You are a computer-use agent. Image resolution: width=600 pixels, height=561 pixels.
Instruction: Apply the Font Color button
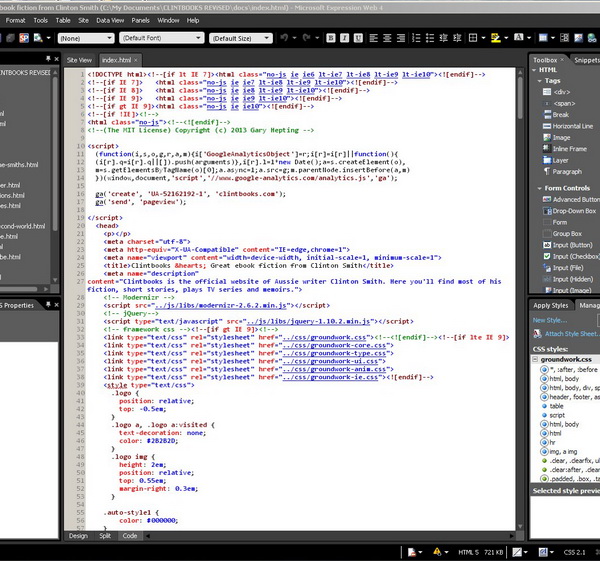pyautogui.click(x=518, y=38)
